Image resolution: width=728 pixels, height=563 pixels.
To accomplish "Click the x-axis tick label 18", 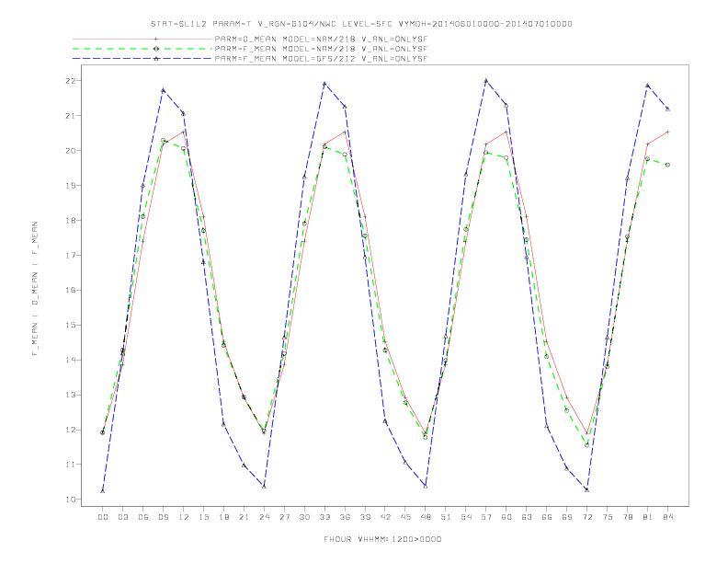I will (x=223, y=517).
